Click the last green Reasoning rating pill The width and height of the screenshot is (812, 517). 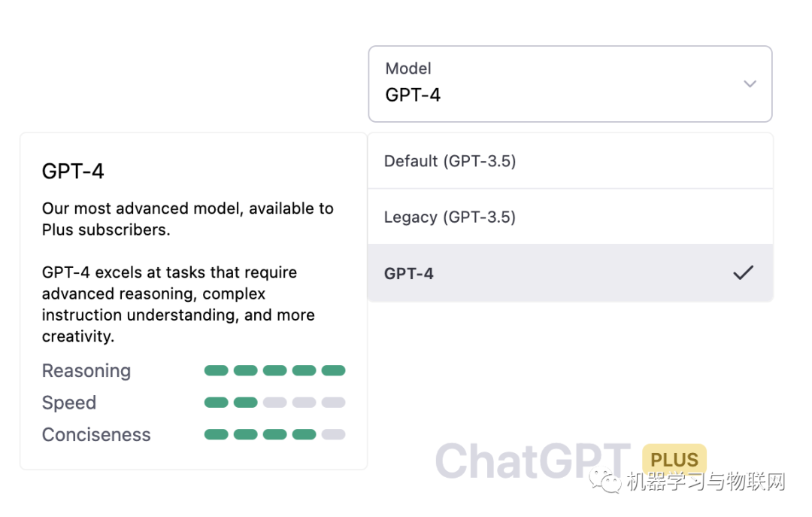333,370
